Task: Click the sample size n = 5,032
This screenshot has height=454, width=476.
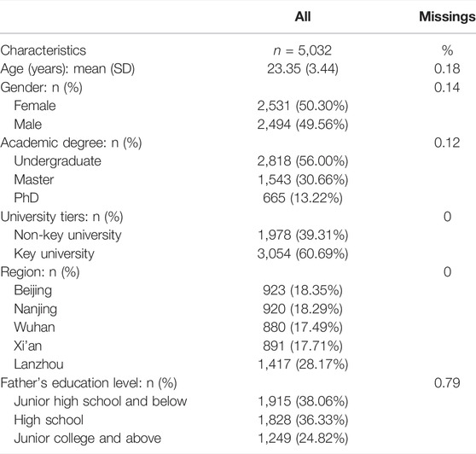Action: 303,50
